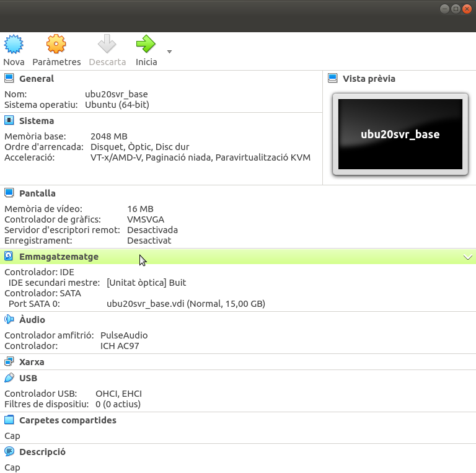Click the Nova new machine icon
476x473 pixels.
point(14,45)
